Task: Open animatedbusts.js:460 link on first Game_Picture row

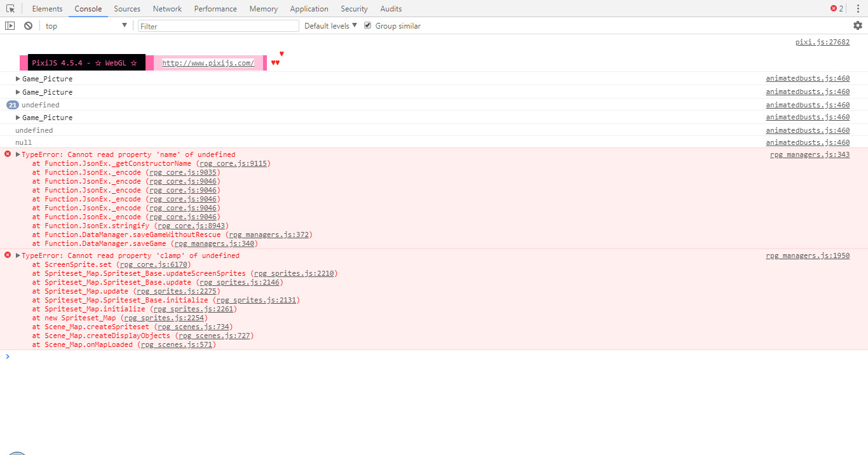Action: 808,79
